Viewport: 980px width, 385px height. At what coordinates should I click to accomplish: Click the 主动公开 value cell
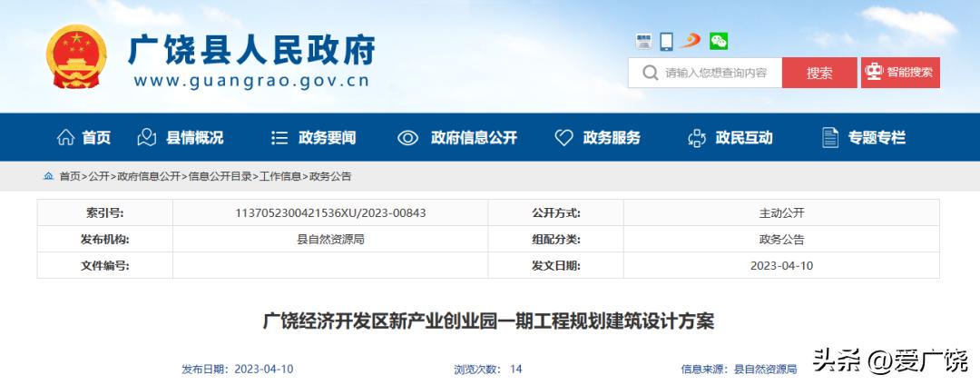point(782,213)
